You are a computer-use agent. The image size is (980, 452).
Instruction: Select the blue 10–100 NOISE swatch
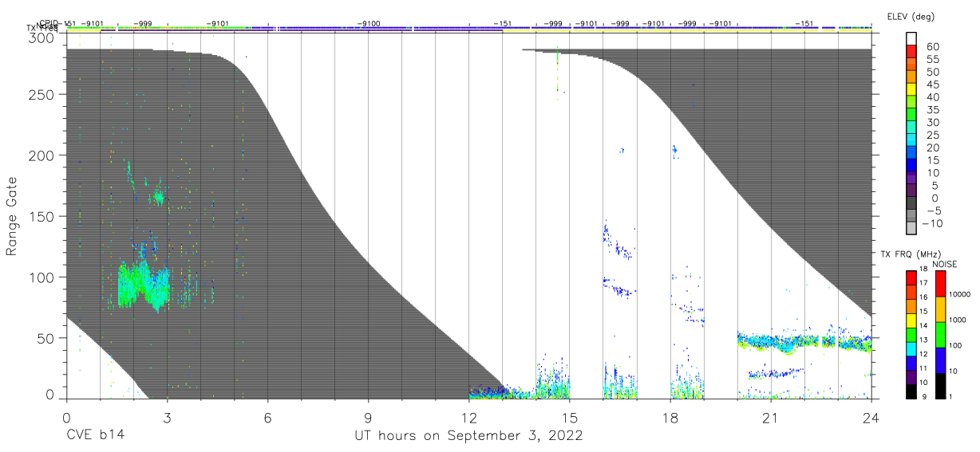point(940,360)
